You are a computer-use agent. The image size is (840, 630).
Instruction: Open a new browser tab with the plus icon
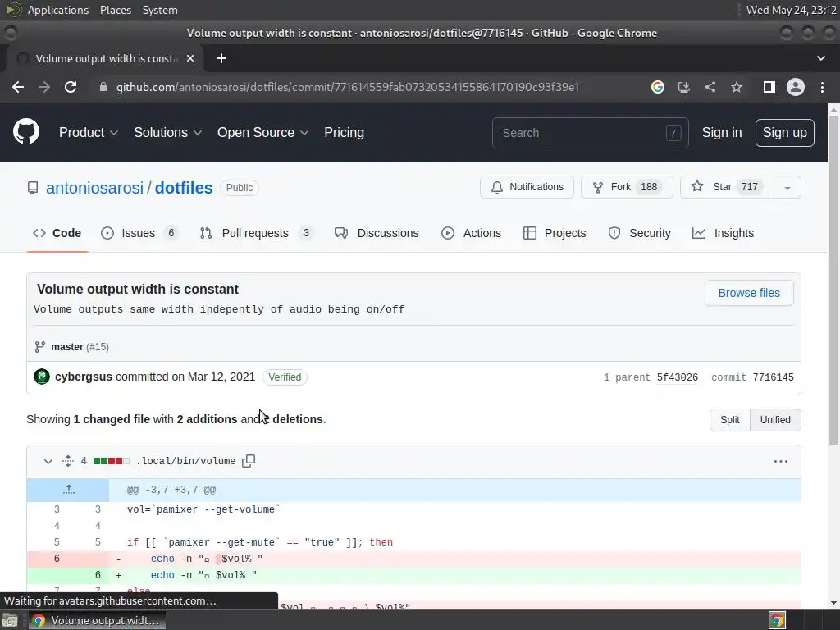(221, 58)
